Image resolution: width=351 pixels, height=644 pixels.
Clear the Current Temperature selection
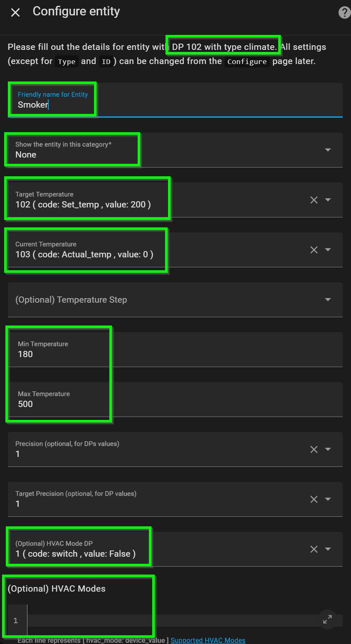point(314,250)
